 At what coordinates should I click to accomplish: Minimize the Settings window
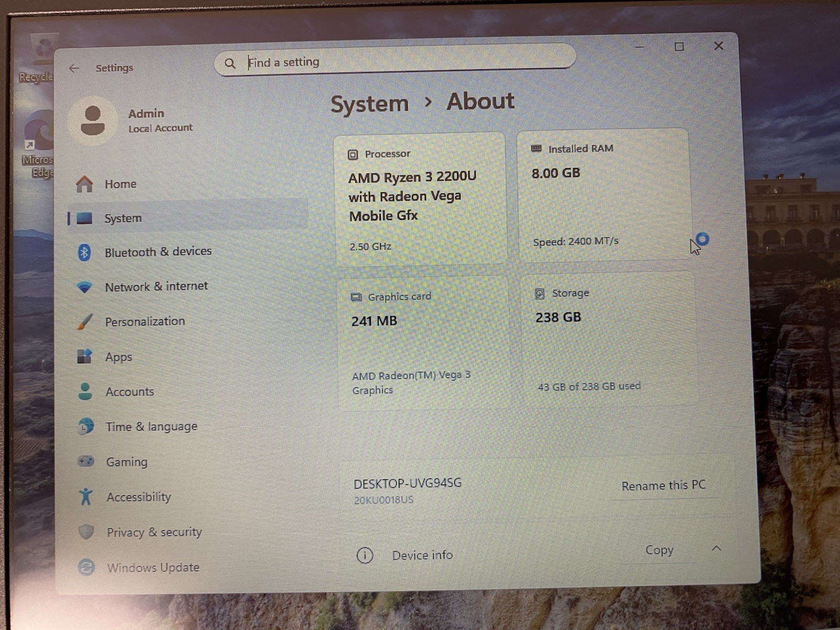pos(639,47)
